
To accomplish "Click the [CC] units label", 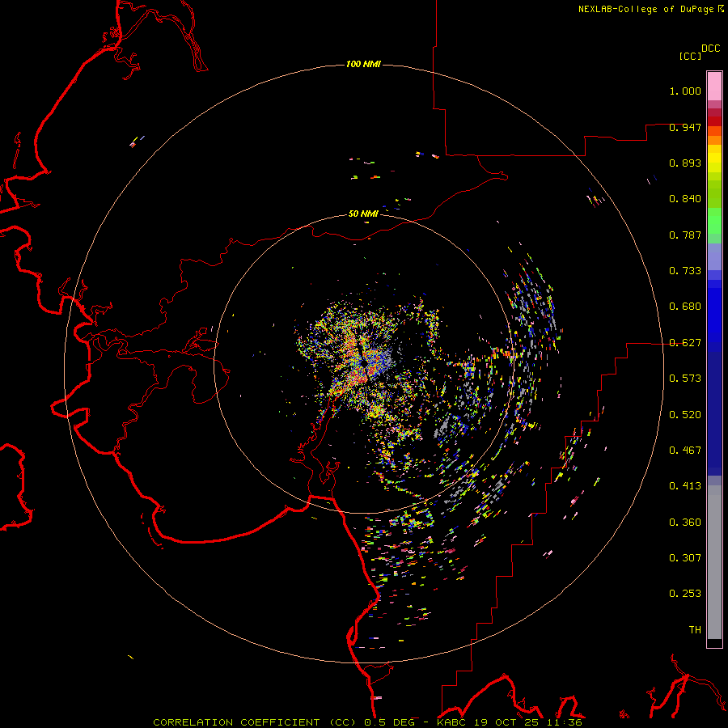I will [x=690, y=56].
